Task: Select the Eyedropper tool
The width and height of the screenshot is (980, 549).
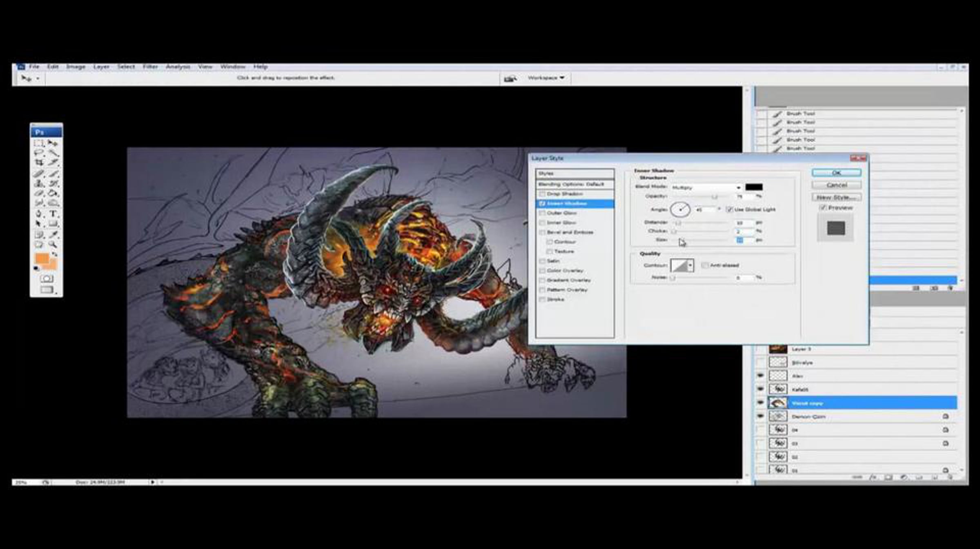Action: pos(53,235)
